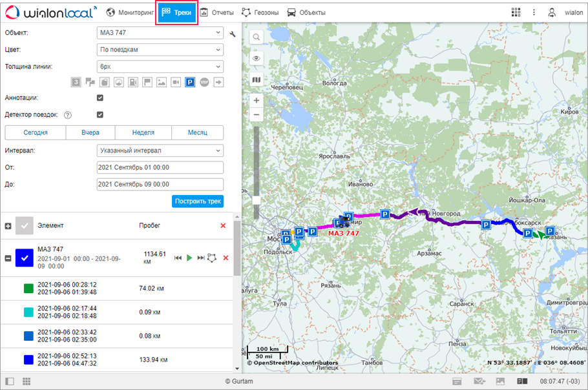Click the От date input field
This screenshot has width=588, height=390.
[x=160, y=168]
